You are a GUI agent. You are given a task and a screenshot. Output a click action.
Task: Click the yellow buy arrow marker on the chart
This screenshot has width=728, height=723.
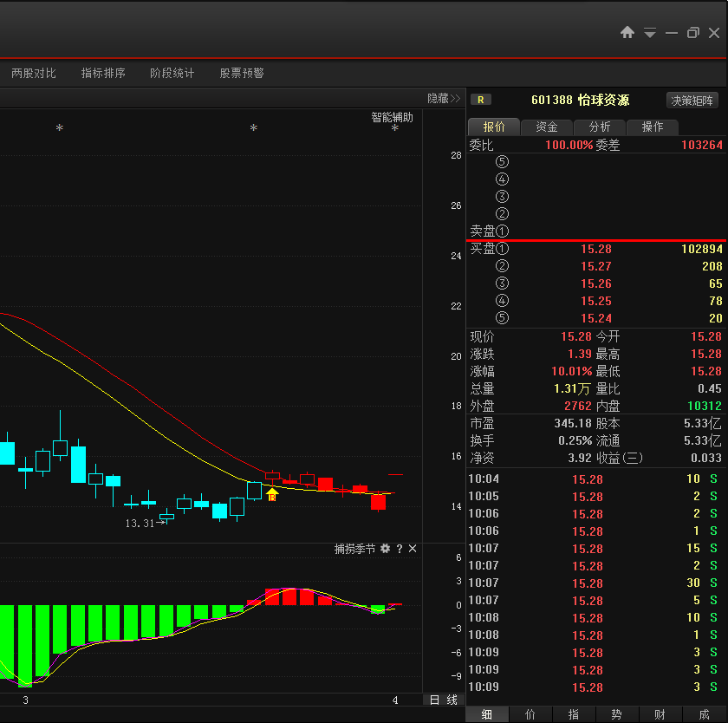[x=271, y=494]
